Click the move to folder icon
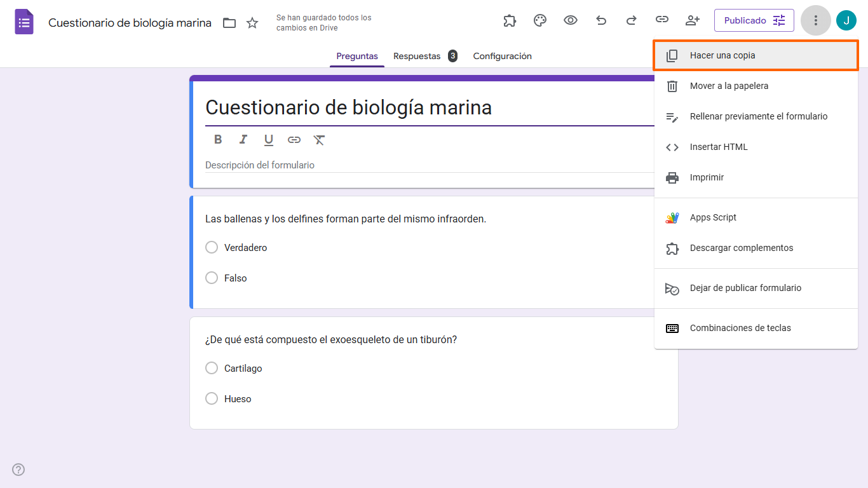The width and height of the screenshot is (868, 488). (x=229, y=24)
